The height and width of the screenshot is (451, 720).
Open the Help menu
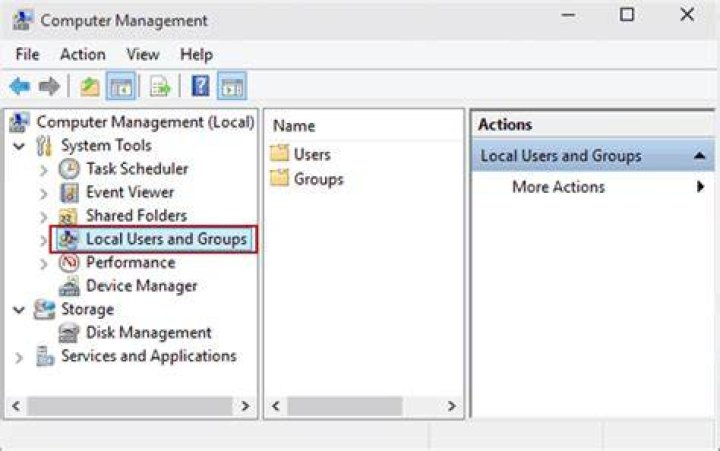point(196,54)
